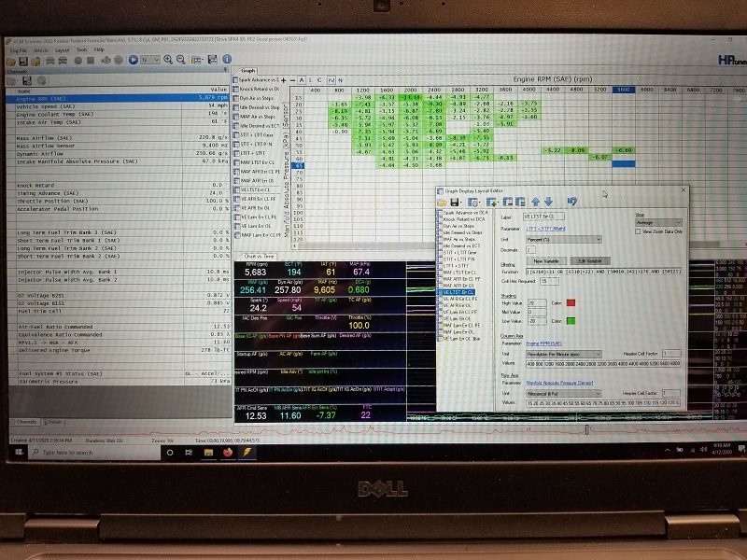Viewport: 747px width, 560px height.
Task: Select MAF Lam Err OL in Layout Editor list
Action: click(x=459, y=332)
